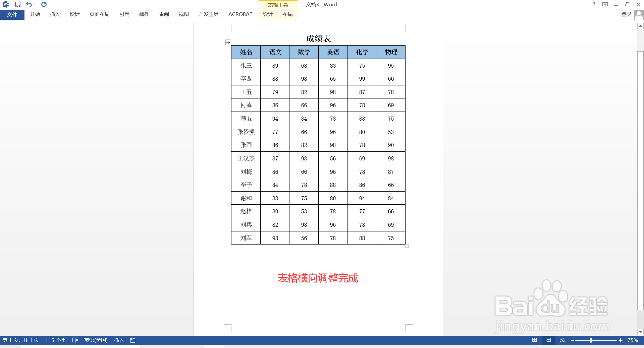The height and width of the screenshot is (348, 644).
Task: Click the Redo/Repeat icon
Action: pyautogui.click(x=44, y=4)
